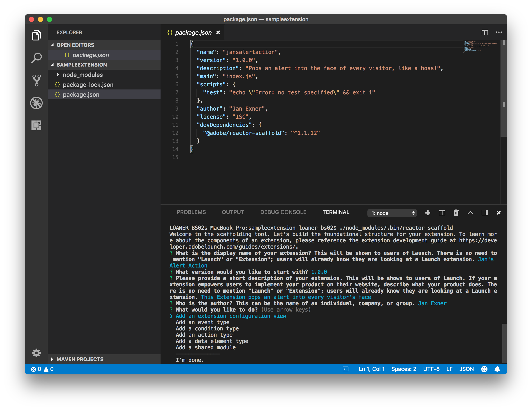Switch to the Debug Console tab
532x410 pixels.
[283, 212]
